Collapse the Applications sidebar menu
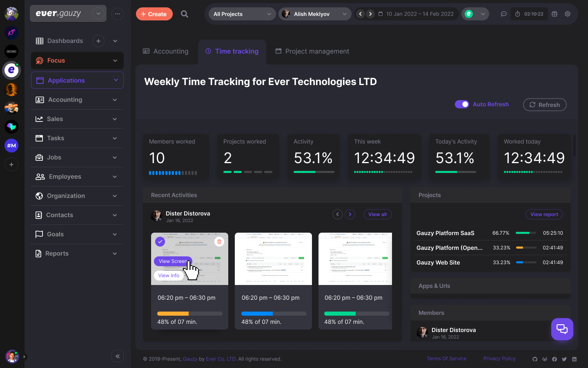 115,80
